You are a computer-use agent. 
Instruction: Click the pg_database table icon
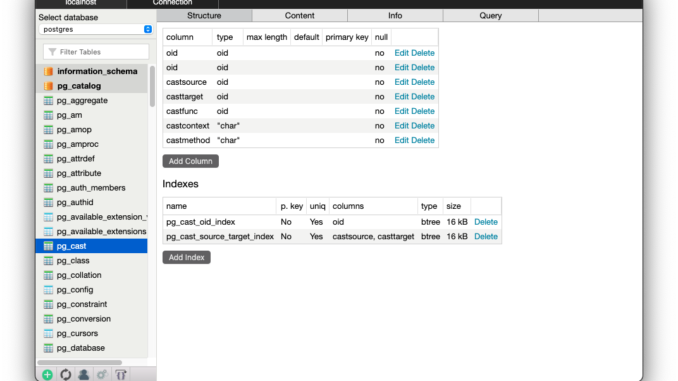click(48, 348)
